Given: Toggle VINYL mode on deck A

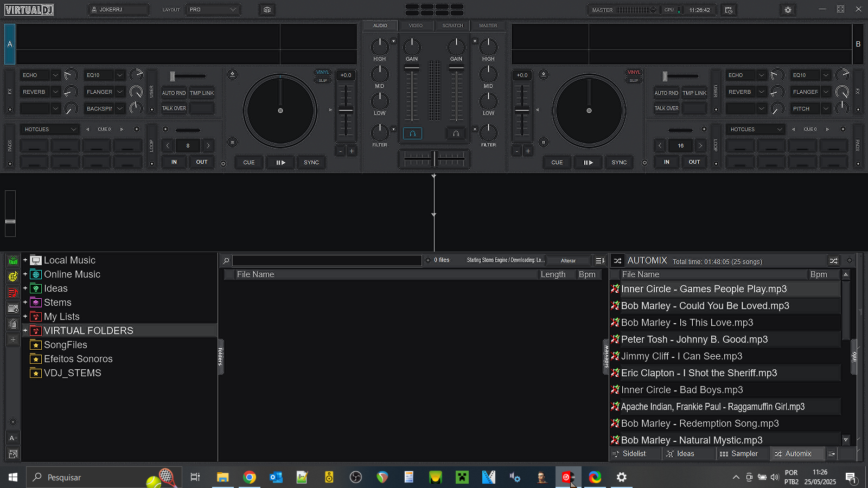Looking at the screenshot, I should (323, 72).
